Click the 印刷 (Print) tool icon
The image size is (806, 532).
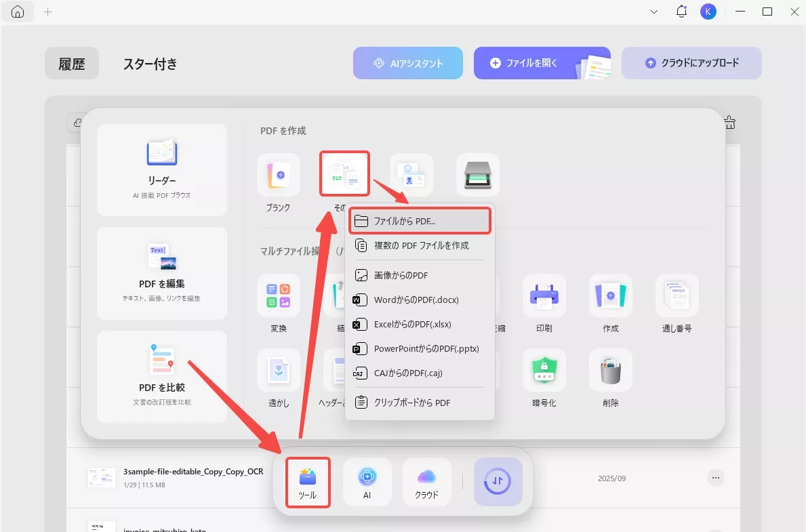click(544, 296)
